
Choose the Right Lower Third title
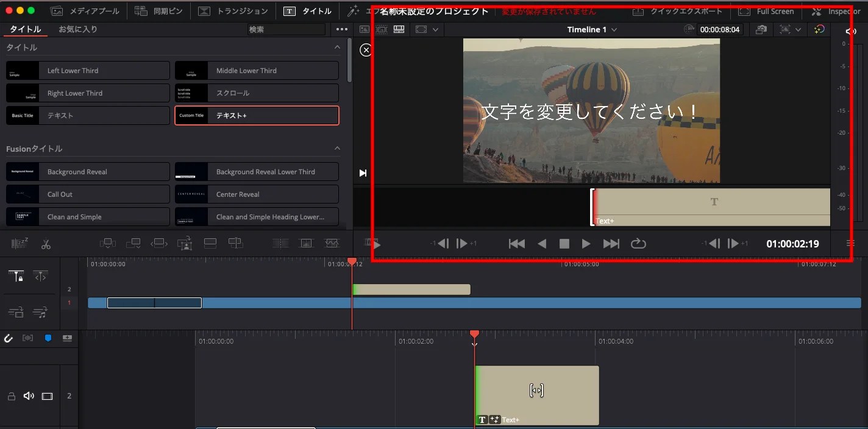[x=88, y=93]
